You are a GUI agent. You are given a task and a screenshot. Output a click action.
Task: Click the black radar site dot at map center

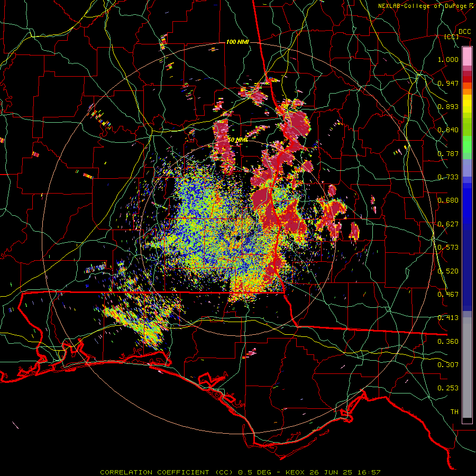pyautogui.click(x=238, y=237)
